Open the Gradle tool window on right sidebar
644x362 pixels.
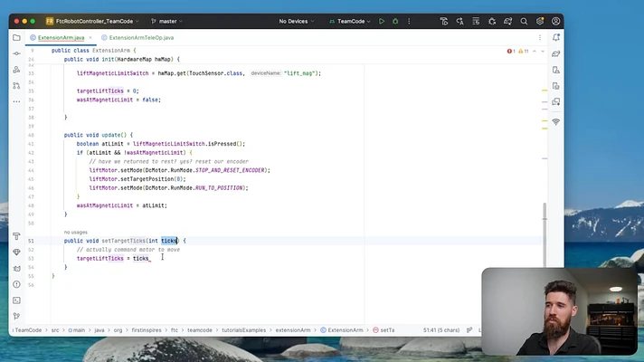555,53
